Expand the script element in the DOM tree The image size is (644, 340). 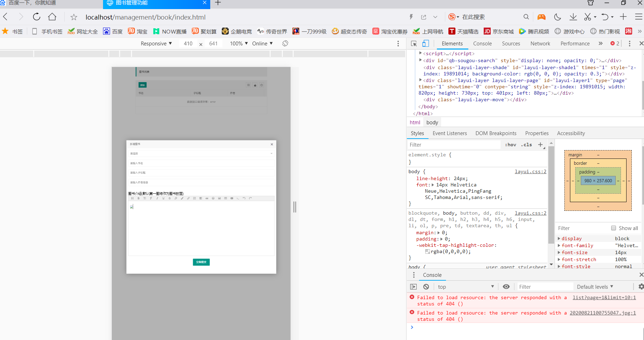[x=420, y=53]
